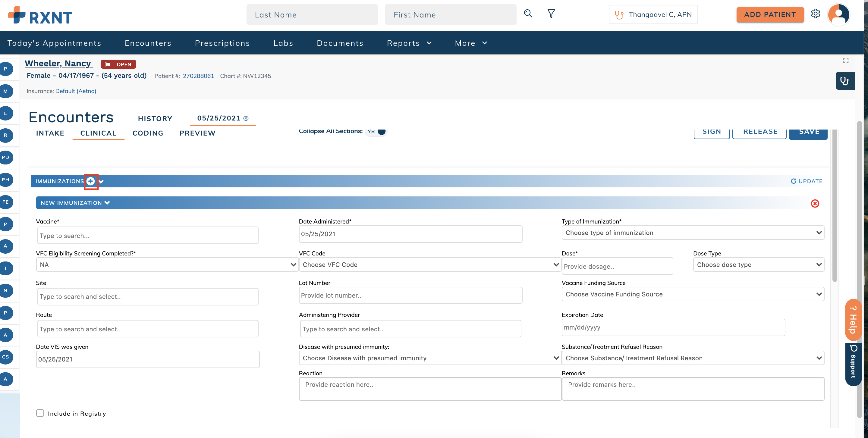The image size is (868, 438).
Task: Open the R sidebar section
Action: click(x=6, y=135)
